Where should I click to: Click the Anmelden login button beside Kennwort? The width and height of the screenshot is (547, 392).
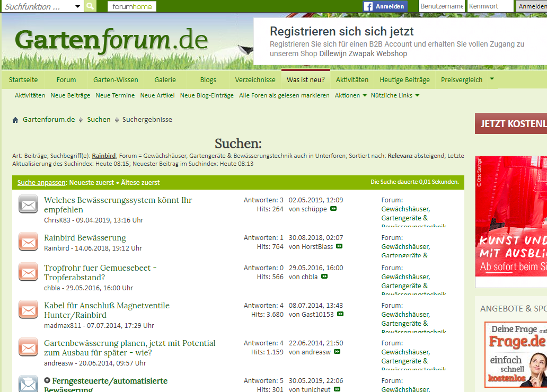531,6
